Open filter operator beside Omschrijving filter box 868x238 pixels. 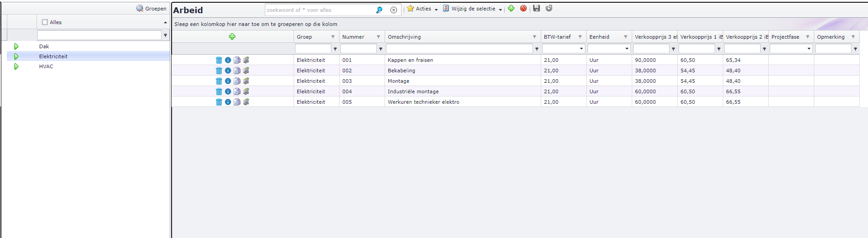click(x=537, y=49)
